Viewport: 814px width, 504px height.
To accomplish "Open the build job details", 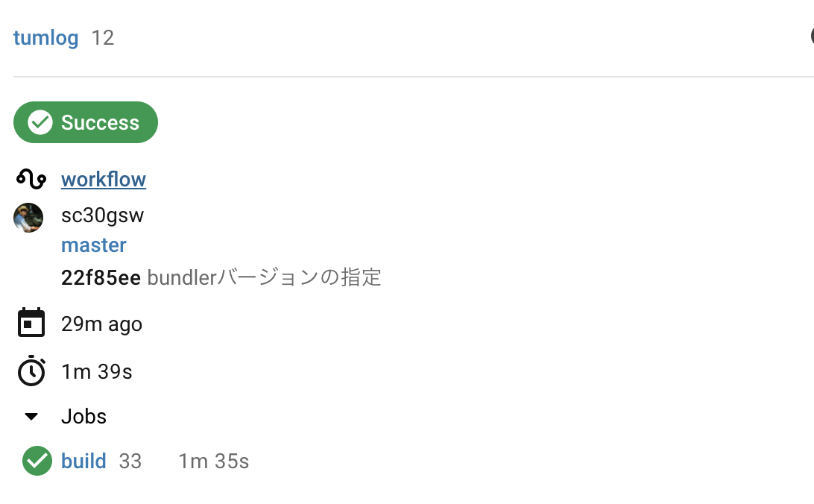I will (83, 461).
